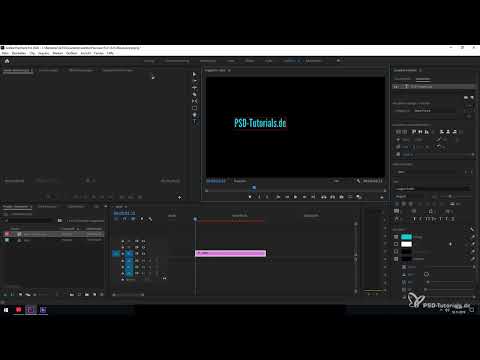Click the Windows Start button
Viewport: 480px width, 360px height.
click(x=6, y=310)
